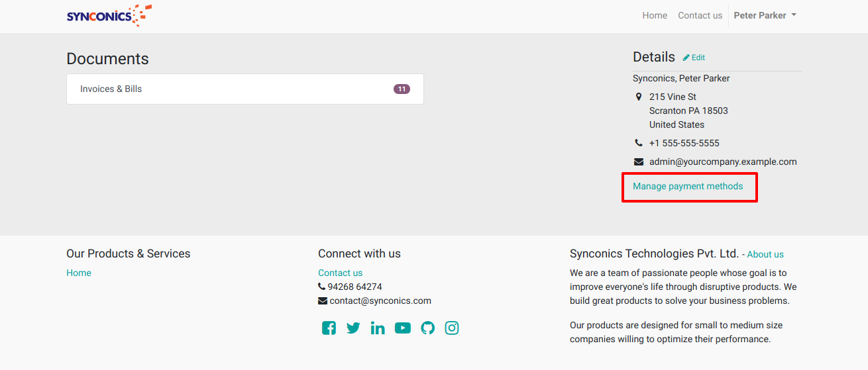Open the GitHub social icon
The width and height of the screenshot is (868, 370).
428,328
